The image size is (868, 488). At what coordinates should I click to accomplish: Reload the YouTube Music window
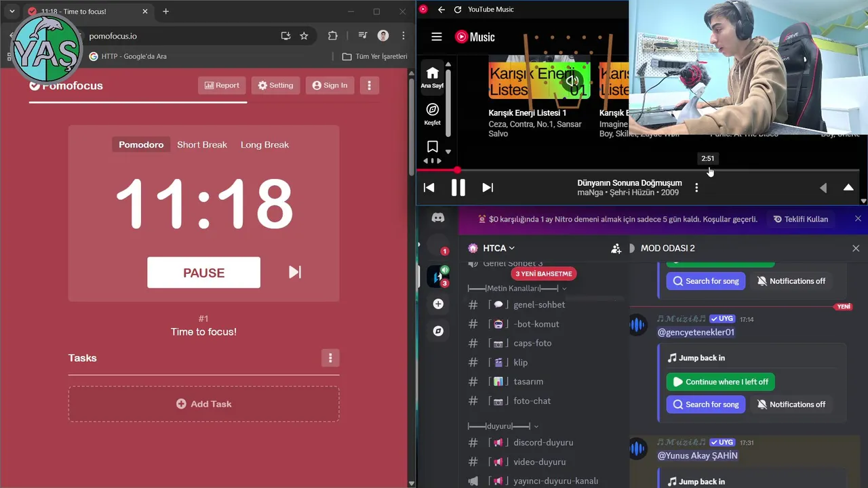[458, 9]
